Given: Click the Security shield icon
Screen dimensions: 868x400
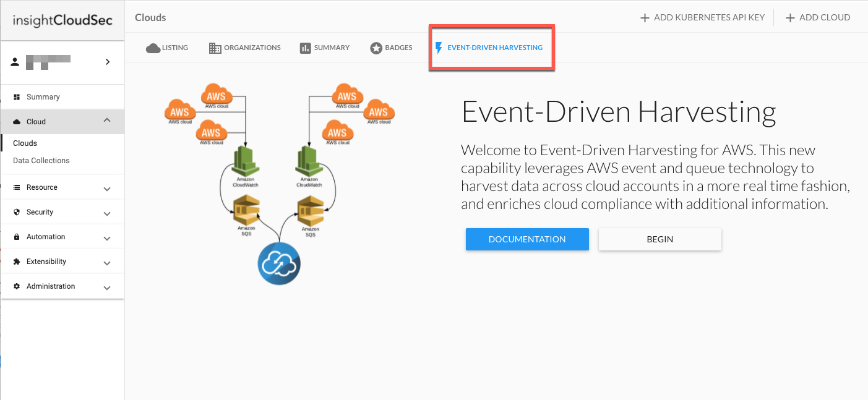Looking at the screenshot, I should (x=17, y=212).
